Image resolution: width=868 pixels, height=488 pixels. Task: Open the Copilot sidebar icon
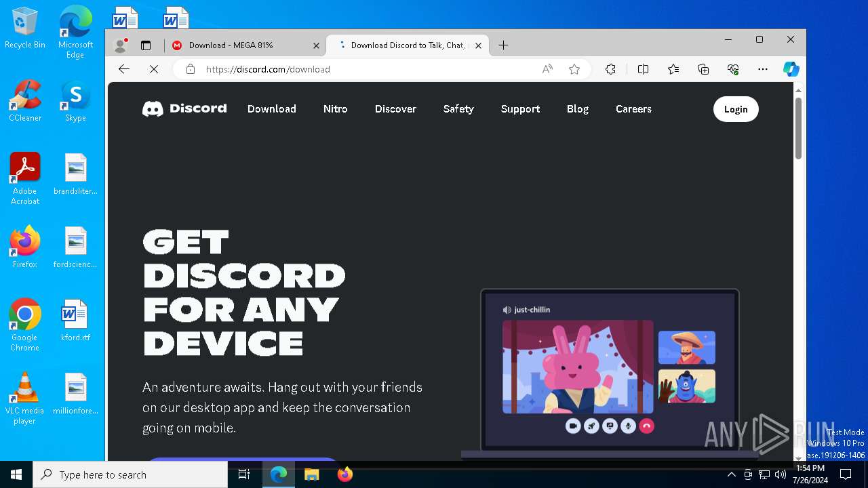click(791, 69)
